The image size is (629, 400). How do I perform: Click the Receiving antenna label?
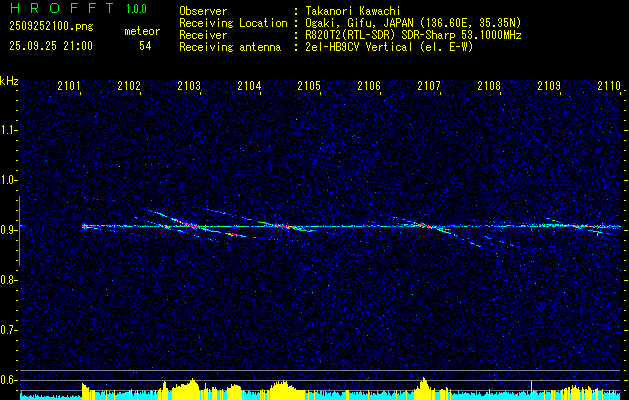pos(230,47)
